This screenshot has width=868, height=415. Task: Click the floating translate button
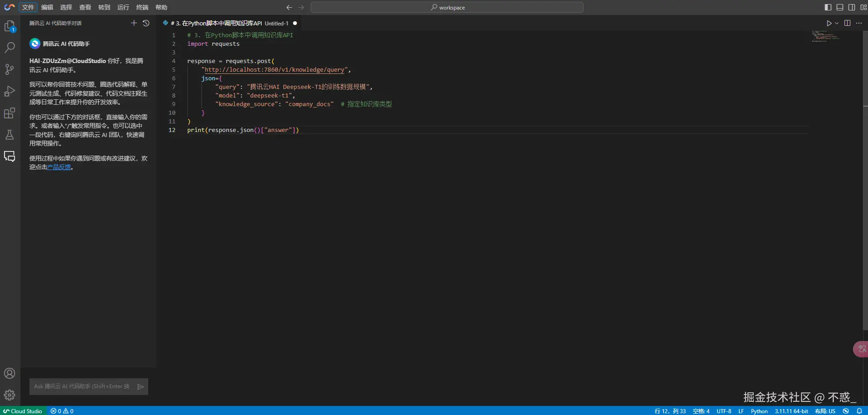[x=861, y=349]
